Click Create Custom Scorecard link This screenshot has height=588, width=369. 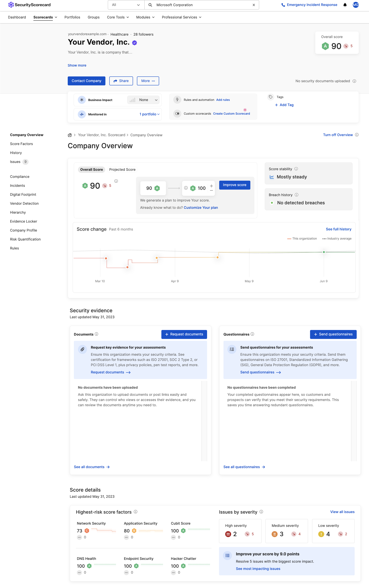click(231, 114)
